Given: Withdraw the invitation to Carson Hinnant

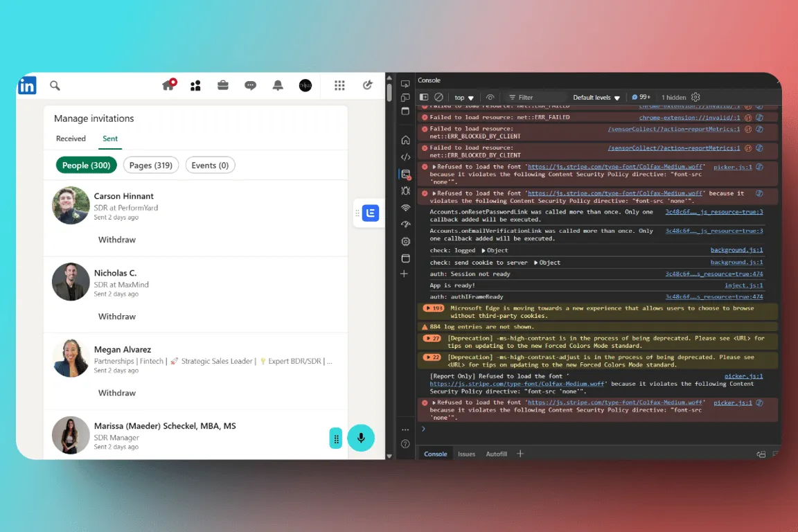Looking at the screenshot, I should pos(116,239).
